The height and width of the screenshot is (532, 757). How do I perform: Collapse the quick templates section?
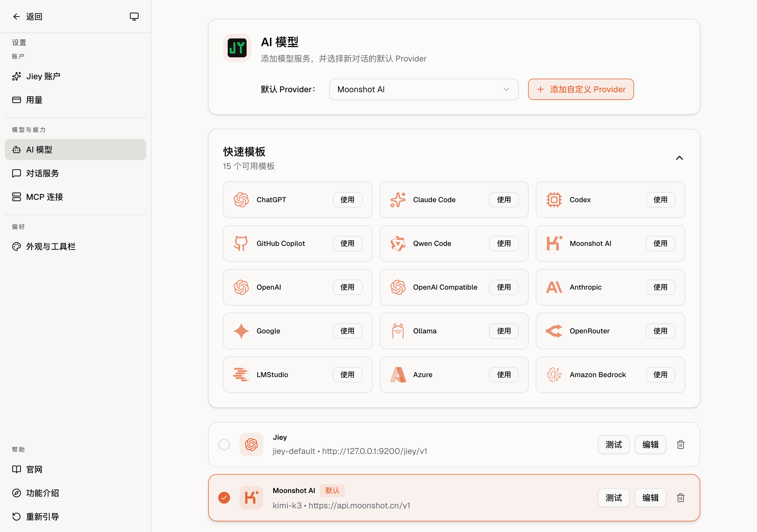[x=679, y=158]
